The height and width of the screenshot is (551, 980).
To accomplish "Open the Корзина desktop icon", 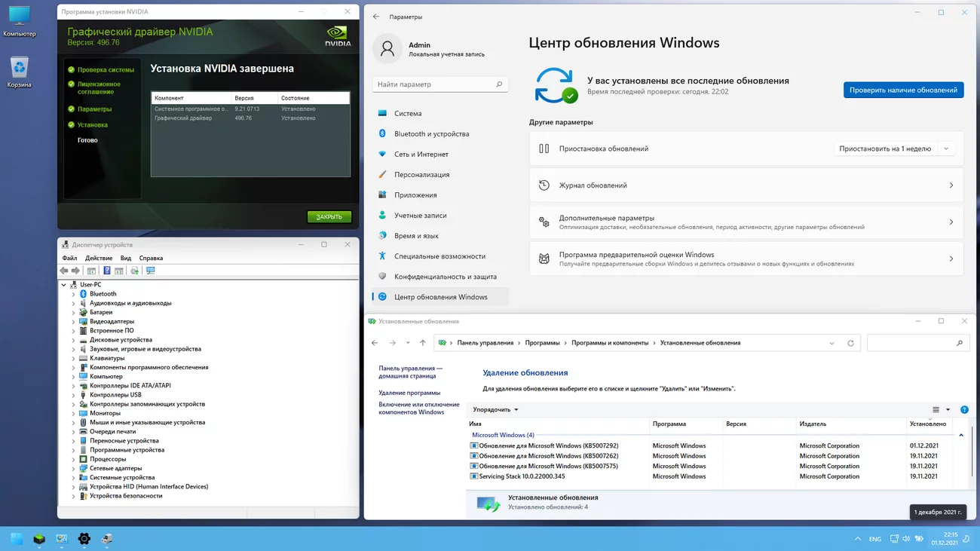I will tap(19, 72).
